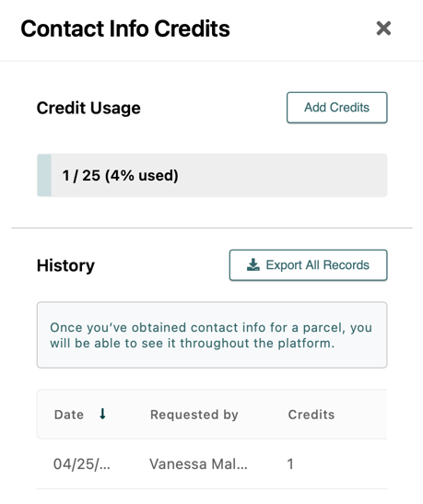The width and height of the screenshot is (423, 504).
Task: Click requester name Vanessa Mal...
Action: coord(198,464)
